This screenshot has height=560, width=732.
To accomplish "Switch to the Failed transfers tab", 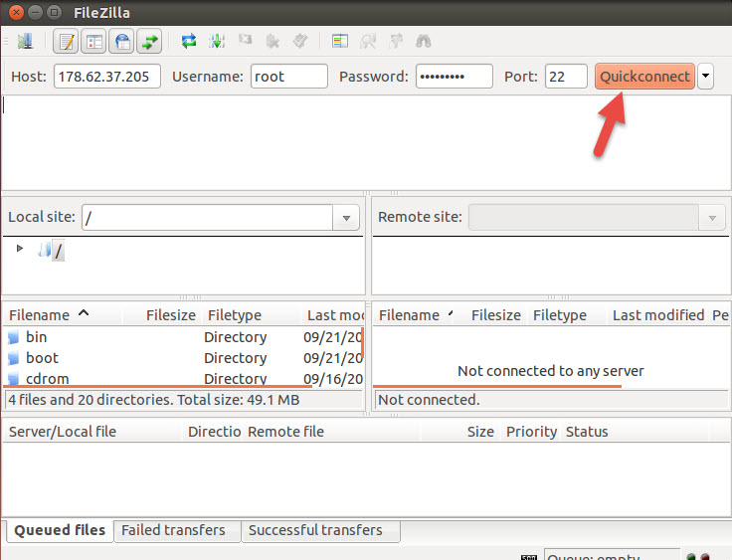I will [x=173, y=530].
